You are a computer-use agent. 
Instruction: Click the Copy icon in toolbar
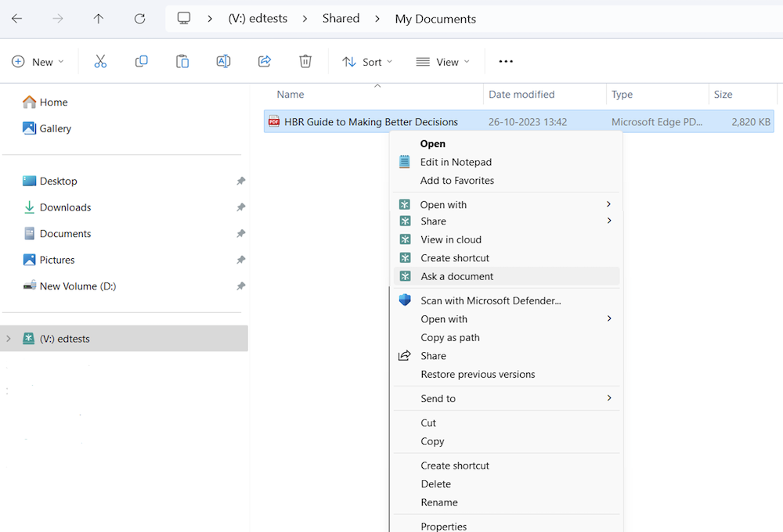(141, 61)
